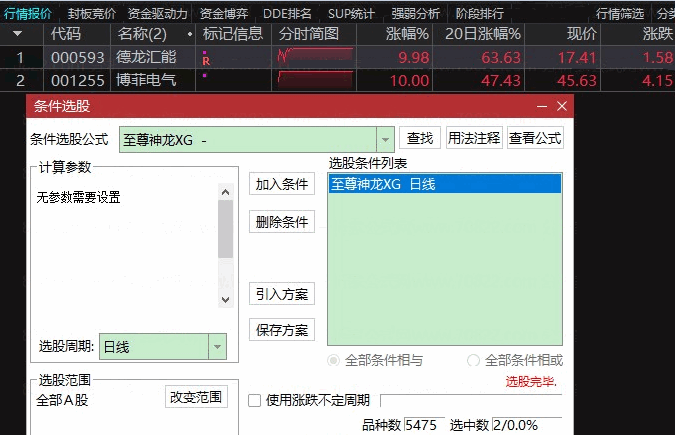Click 引入方案 button

tap(282, 294)
